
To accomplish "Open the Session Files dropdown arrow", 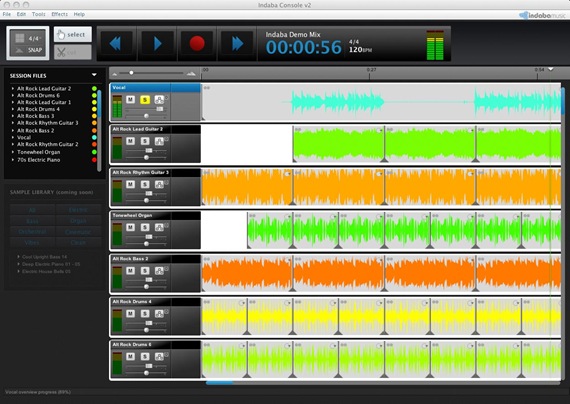I will click(94, 75).
